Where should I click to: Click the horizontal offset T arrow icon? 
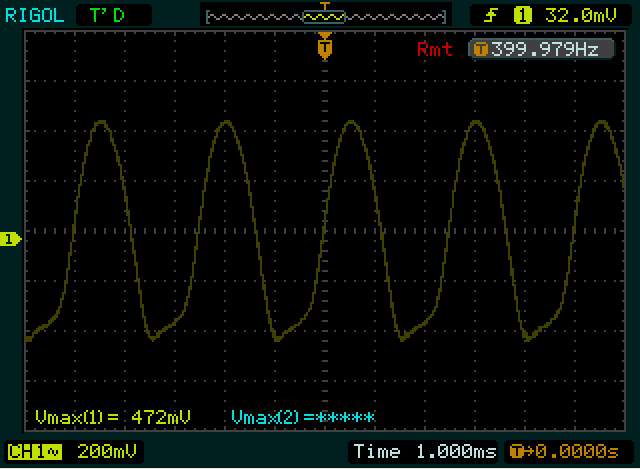tap(519, 452)
